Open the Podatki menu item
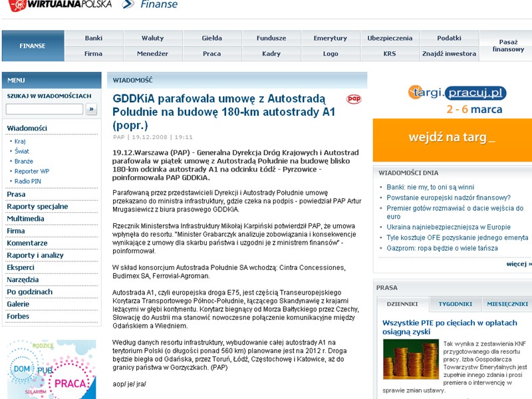The height and width of the screenshot is (399, 532). (449, 38)
